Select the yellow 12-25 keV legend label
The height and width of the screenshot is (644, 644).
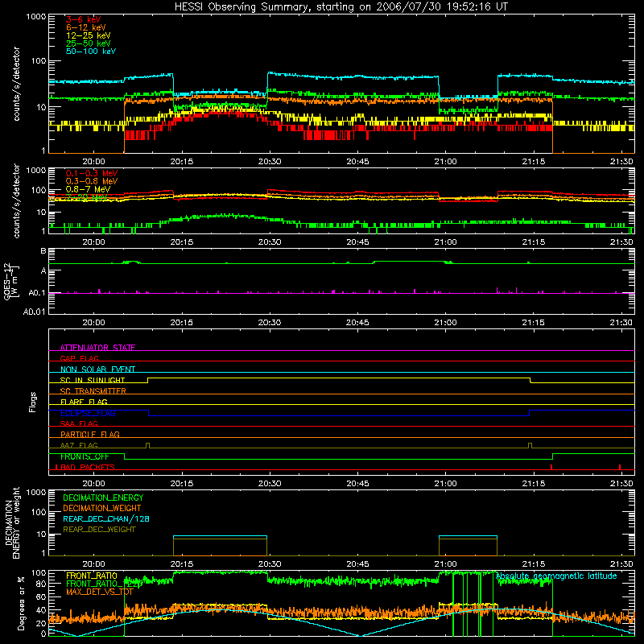pos(89,35)
